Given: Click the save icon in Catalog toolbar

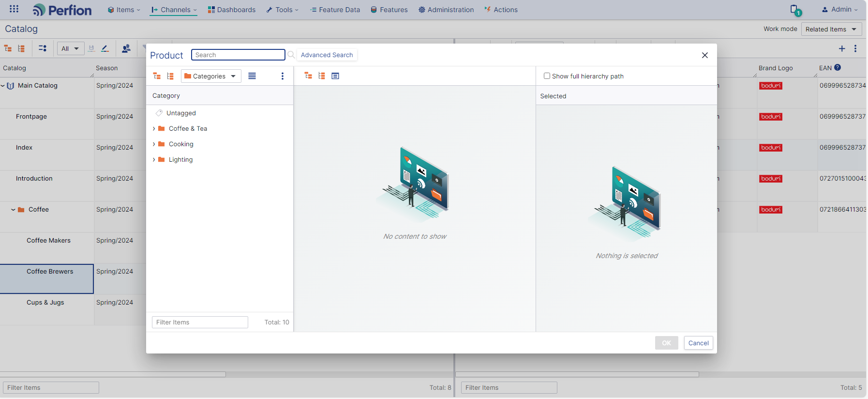Looking at the screenshot, I should (91, 48).
